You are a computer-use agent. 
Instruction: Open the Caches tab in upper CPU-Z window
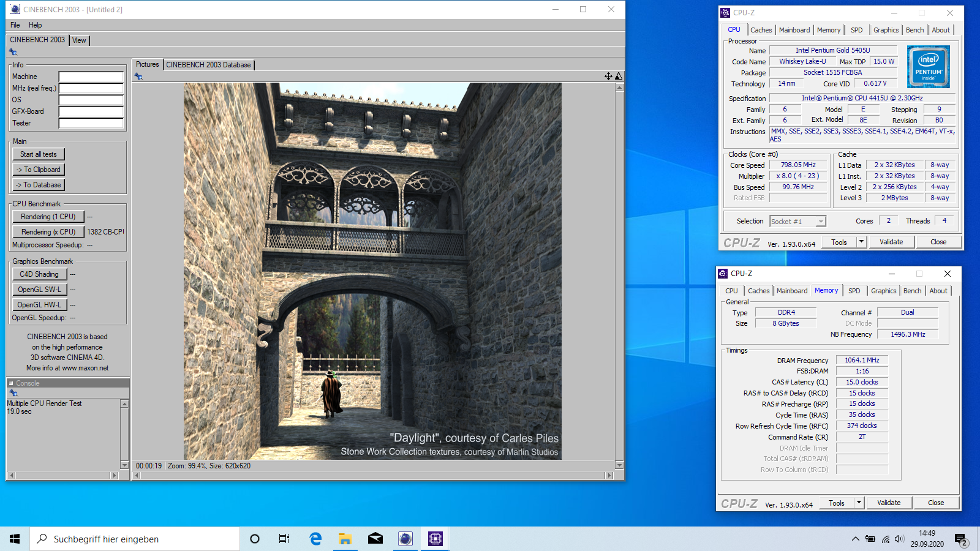[761, 30]
